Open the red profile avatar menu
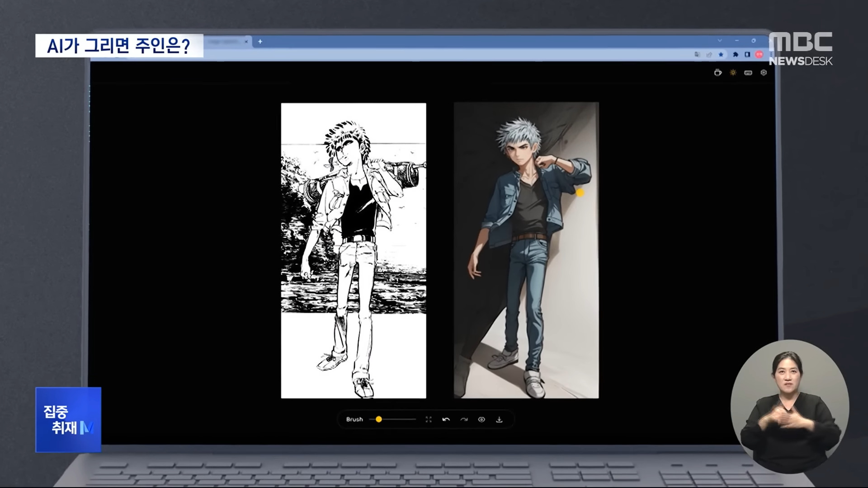The width and height of the screenshot is (868, 488). point(759,55)
